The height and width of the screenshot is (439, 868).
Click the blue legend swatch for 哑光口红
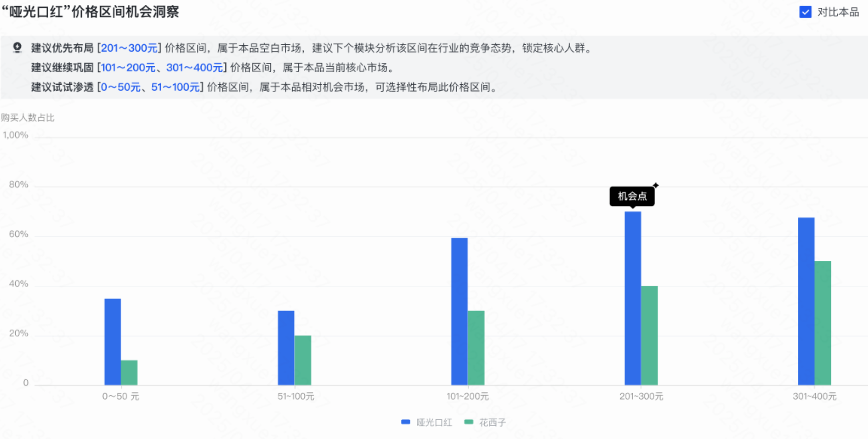point(406,422)
